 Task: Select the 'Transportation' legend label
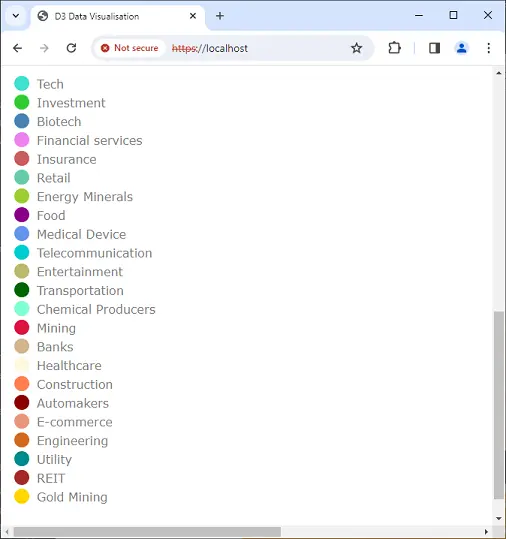(80, 291)
